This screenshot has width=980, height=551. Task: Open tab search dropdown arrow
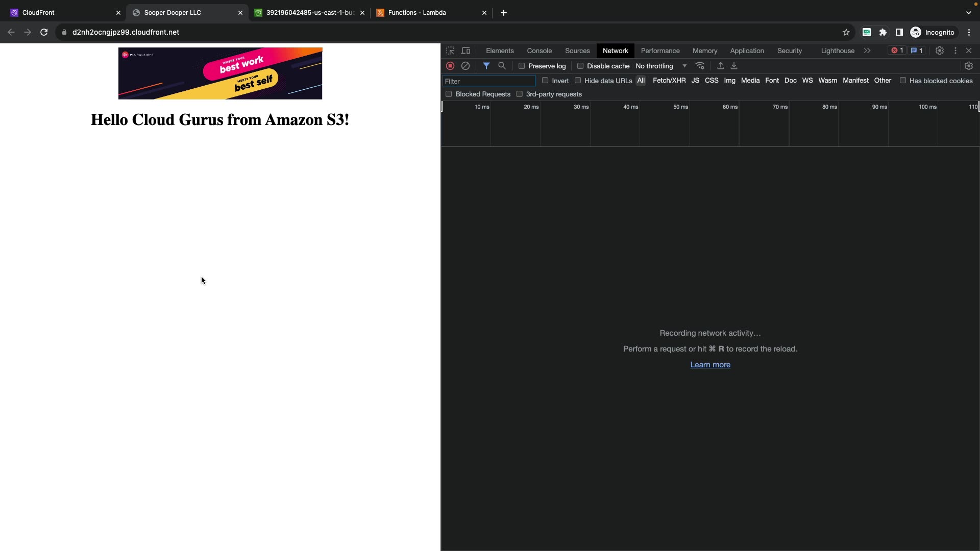968,12
